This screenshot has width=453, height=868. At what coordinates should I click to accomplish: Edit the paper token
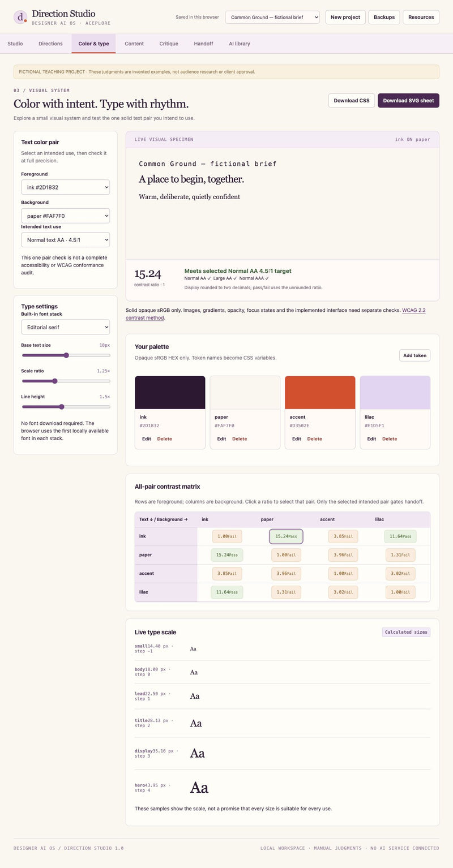tap(221, 439)
